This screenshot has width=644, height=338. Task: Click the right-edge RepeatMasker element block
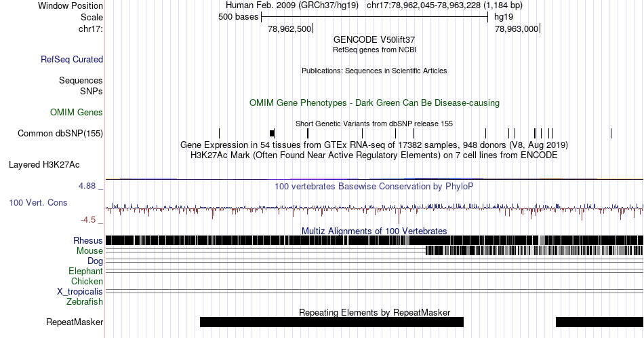point(600,322)
